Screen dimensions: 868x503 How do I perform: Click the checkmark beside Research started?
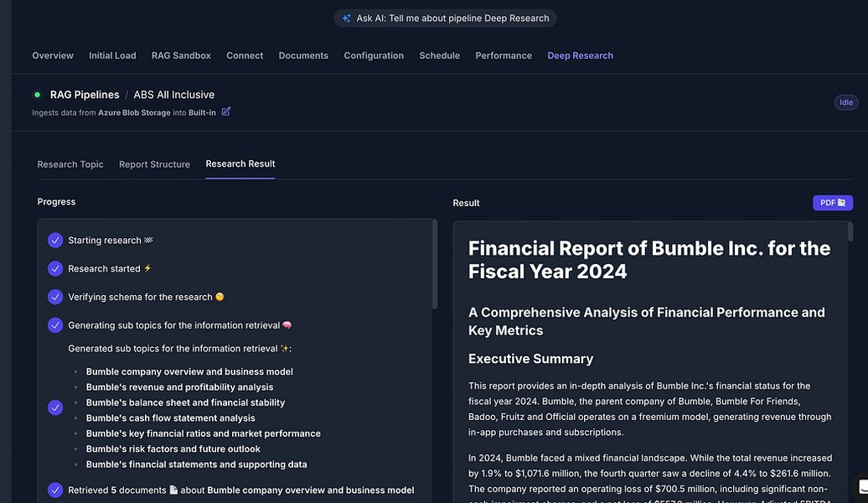[x=55, y=268]
